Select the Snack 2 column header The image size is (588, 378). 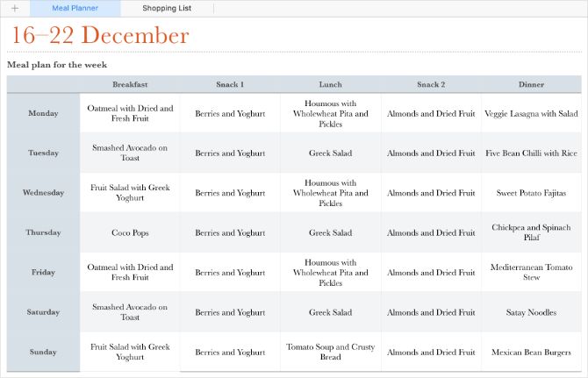coord(431,84)
